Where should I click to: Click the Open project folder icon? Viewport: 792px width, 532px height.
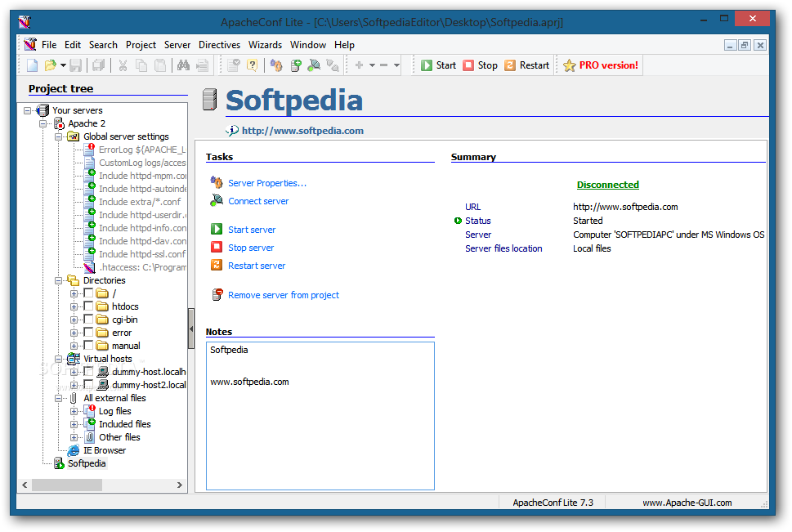coord(50,65)
